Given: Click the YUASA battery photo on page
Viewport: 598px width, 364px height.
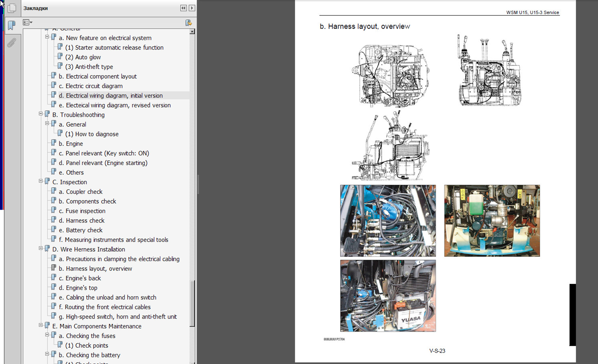Looking at the screenshot, I should click(x=388, y=296).
